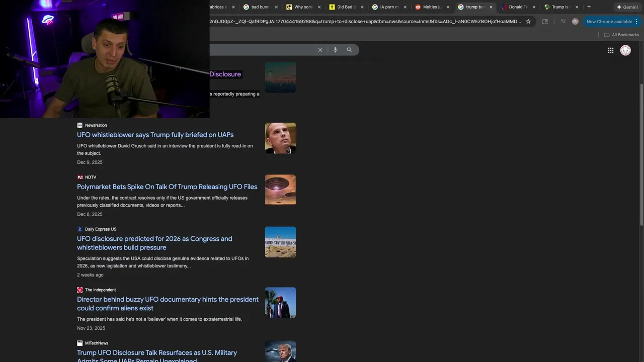Open the Trump thumbnail for MITechNews article
Viewport: 644px width, 362px height.
280,351
